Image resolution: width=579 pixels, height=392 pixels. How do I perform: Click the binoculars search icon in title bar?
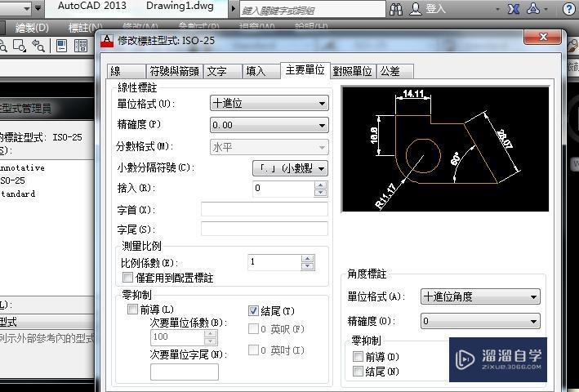pos(396,9)
